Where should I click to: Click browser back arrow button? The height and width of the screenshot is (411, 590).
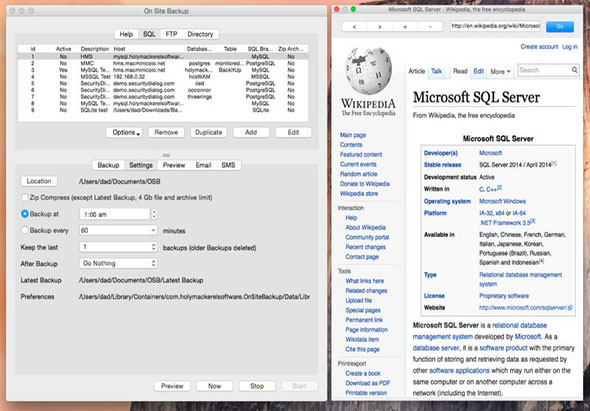[x=354, y=27]
